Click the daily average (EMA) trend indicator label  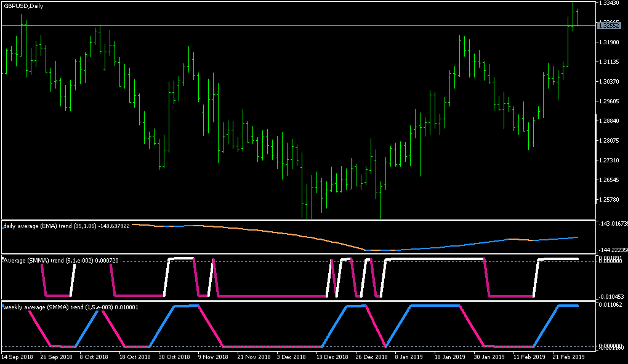(x=65, y=226)
